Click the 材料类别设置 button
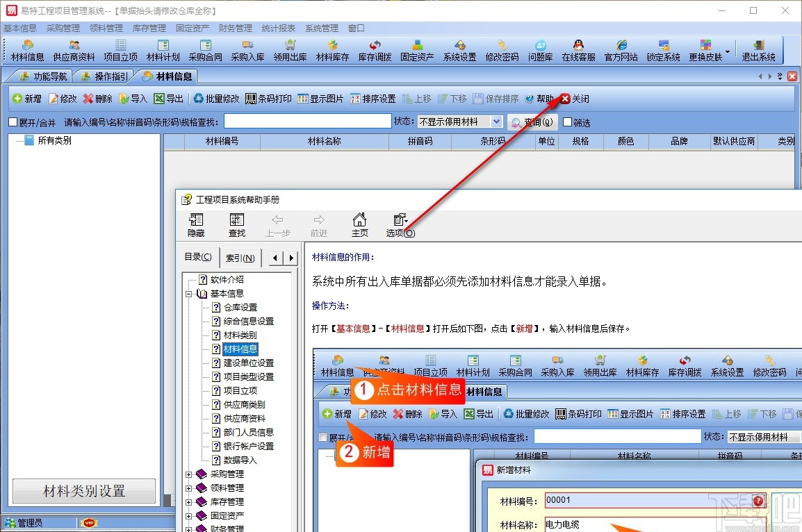The height and width of the screenshot is (532, 802). (x=83, y=491)
